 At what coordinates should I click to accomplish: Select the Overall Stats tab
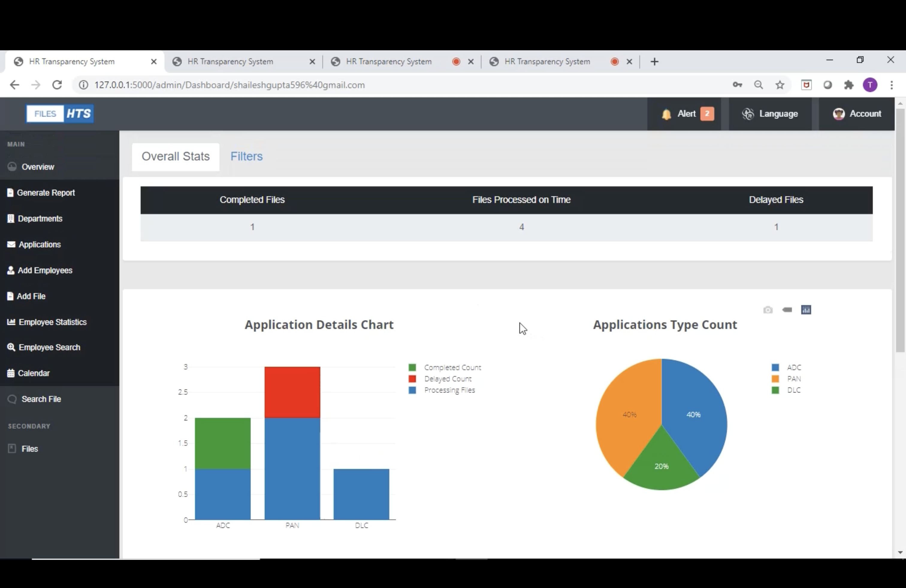click(176, 156)
